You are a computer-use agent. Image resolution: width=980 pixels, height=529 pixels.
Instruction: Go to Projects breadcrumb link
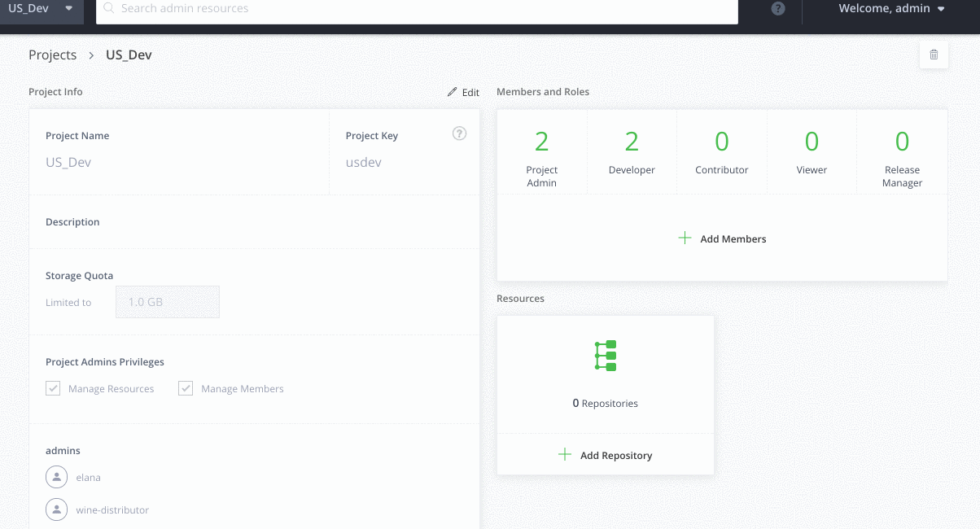[52, 55]
